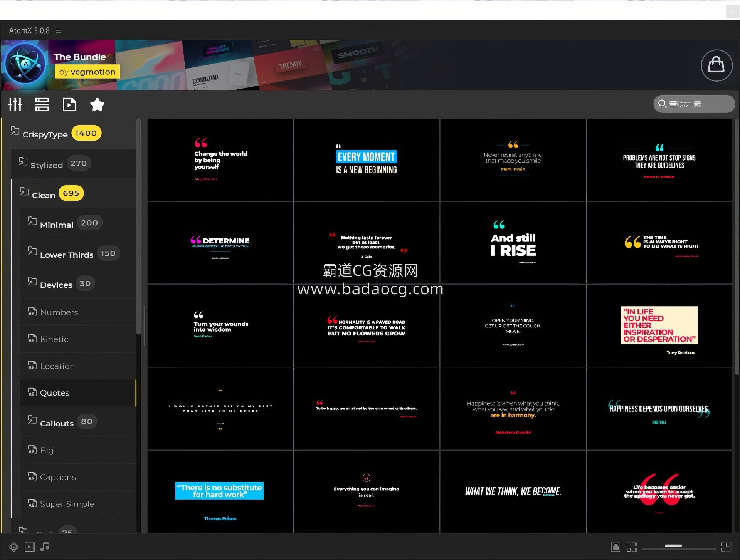The width and height of the screenshot is (740, 560).
Task: Select the Super Simple category
Action: tap(78, 504)
